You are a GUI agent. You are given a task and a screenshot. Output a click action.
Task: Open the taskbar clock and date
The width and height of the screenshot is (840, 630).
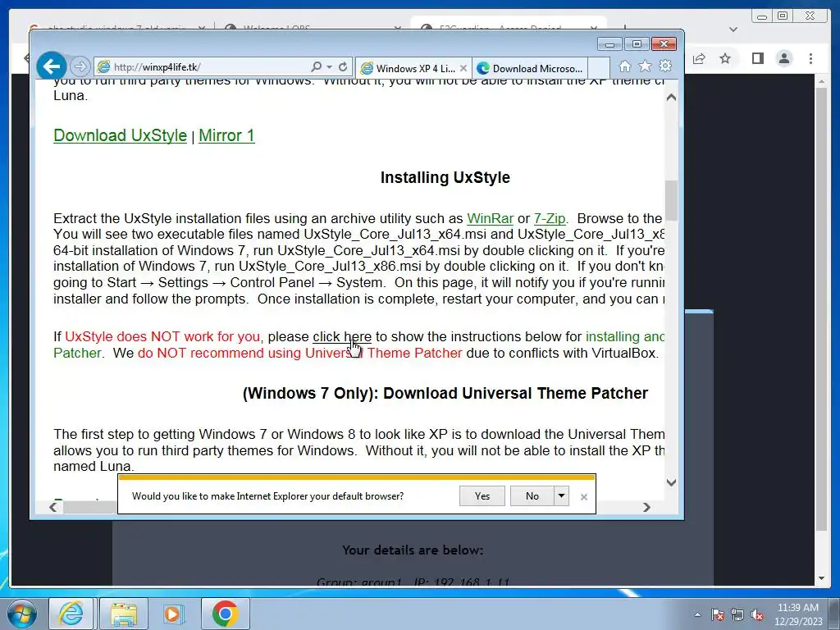pyautogui.click(x=798, y=614)
